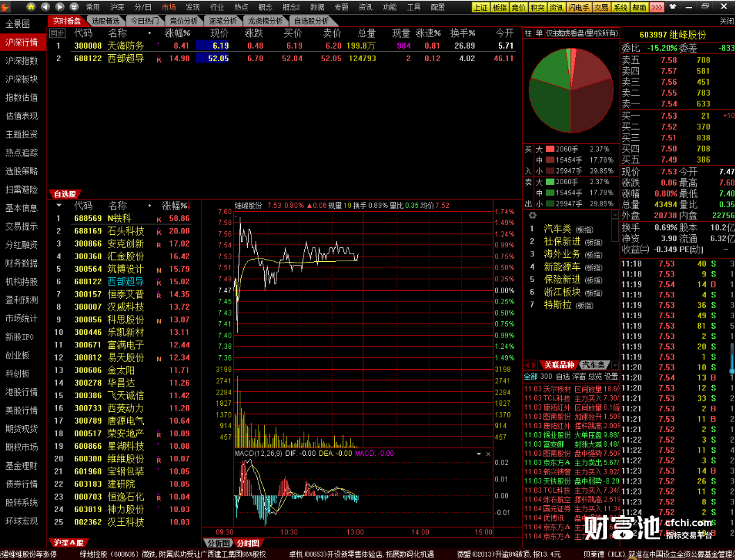
Task: Select watchlist row 300866 安克创新
Action: tap(124, 244)
